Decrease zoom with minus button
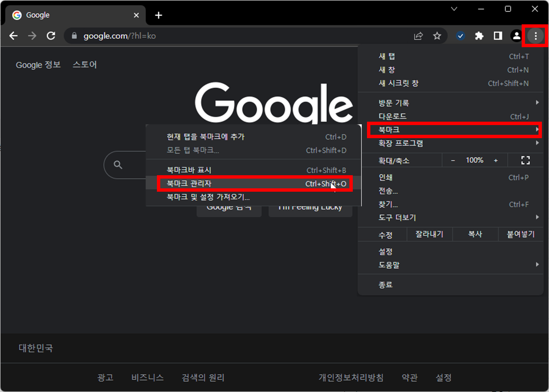 tap(453, 161)
